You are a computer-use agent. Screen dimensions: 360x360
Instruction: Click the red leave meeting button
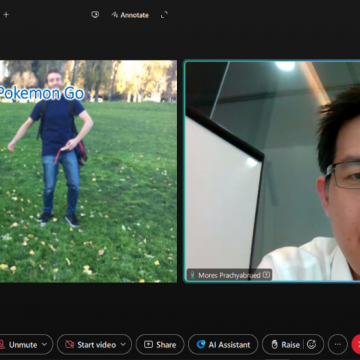coord(356,345)
